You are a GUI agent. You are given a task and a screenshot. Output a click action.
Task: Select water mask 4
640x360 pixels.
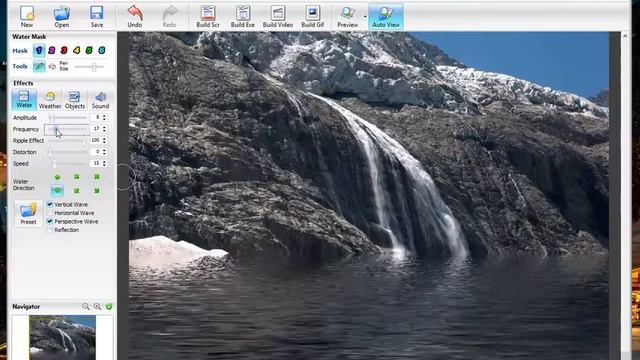(76, 51)
